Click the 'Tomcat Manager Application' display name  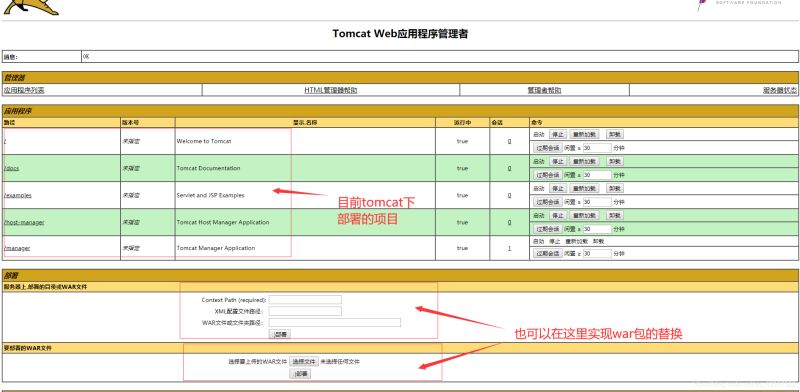click(x=216, y=248)
